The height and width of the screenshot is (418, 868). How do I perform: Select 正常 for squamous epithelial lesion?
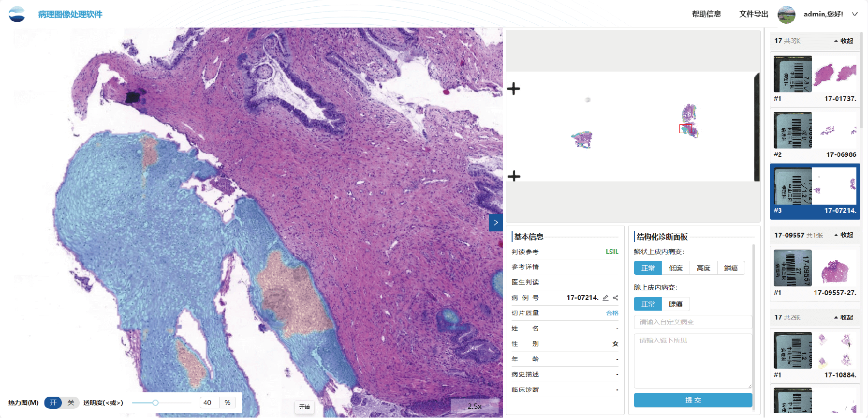click(648, 268)
